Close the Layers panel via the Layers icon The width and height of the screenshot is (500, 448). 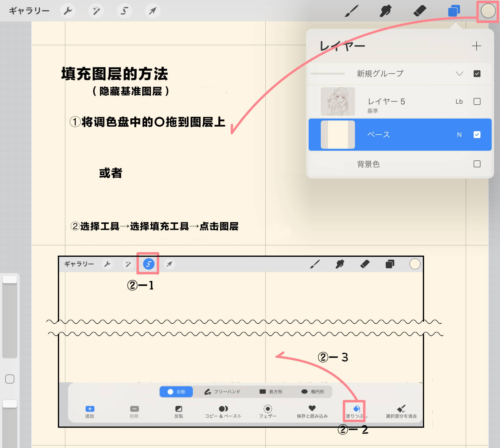pos(454,11)
